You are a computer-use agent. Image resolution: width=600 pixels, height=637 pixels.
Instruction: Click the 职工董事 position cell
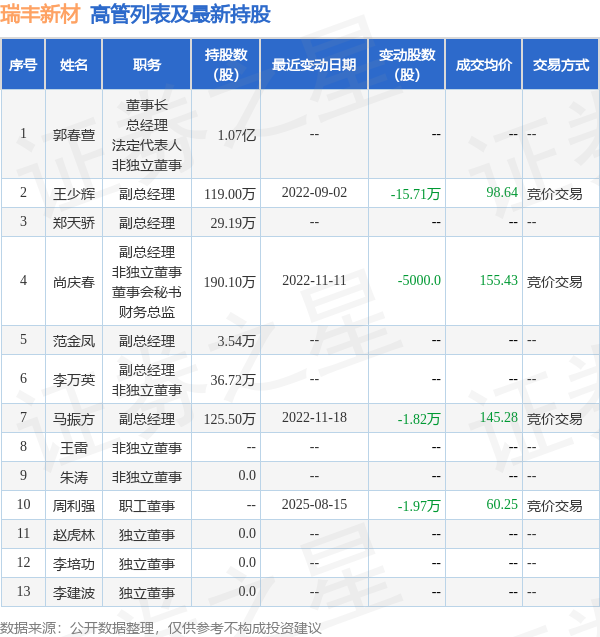tap(147, 506)
